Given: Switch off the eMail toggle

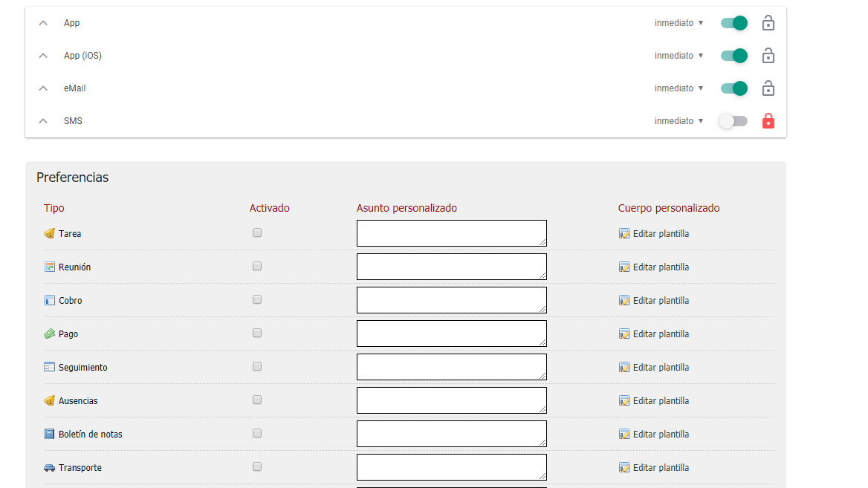Looking at the screenshot, I should click(x=734, y=88).
